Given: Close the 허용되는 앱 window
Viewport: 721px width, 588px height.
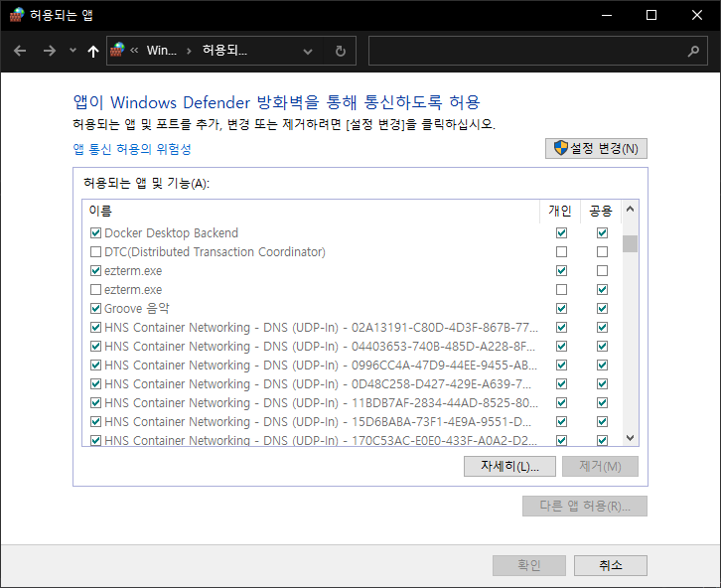Looking at the screenshot, I should [696, 15].
